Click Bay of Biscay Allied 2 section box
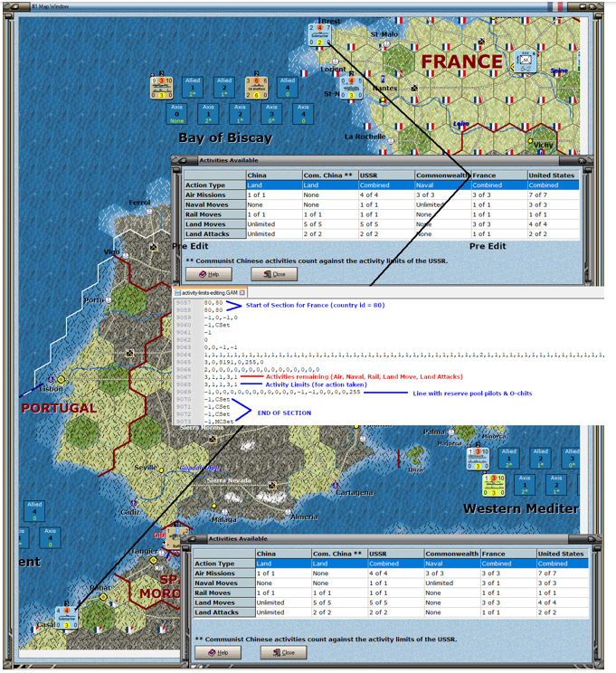This screenshot has height=673, width=616. point(224,88)
